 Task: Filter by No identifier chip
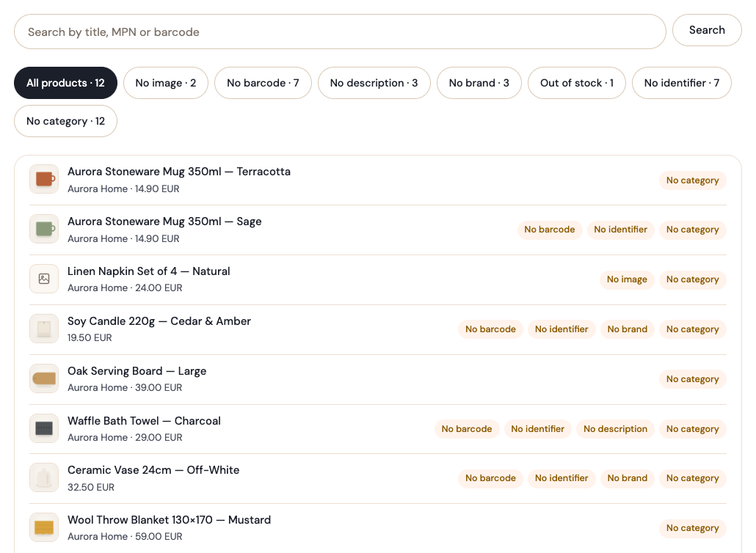(x=682, y=83)
